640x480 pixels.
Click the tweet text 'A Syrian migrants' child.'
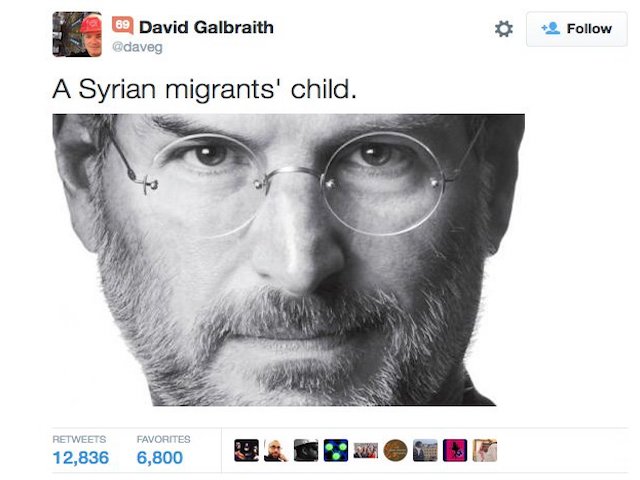[x=204, y=89]
